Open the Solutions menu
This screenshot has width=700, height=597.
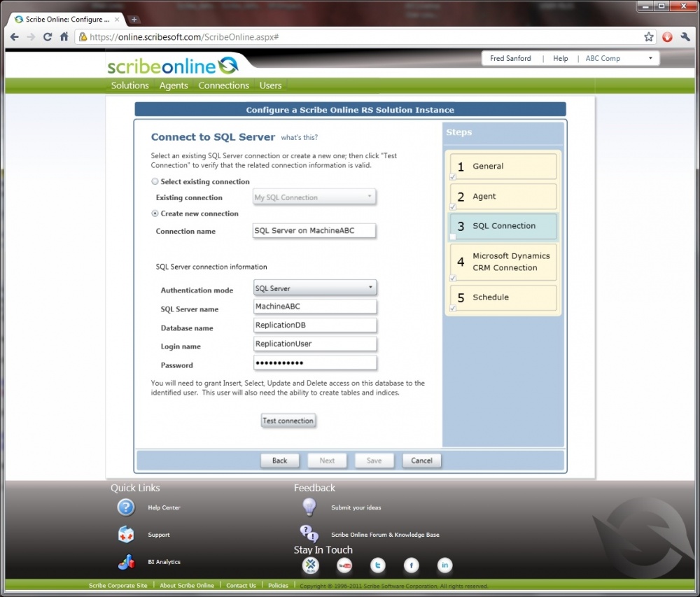point(130,85)
